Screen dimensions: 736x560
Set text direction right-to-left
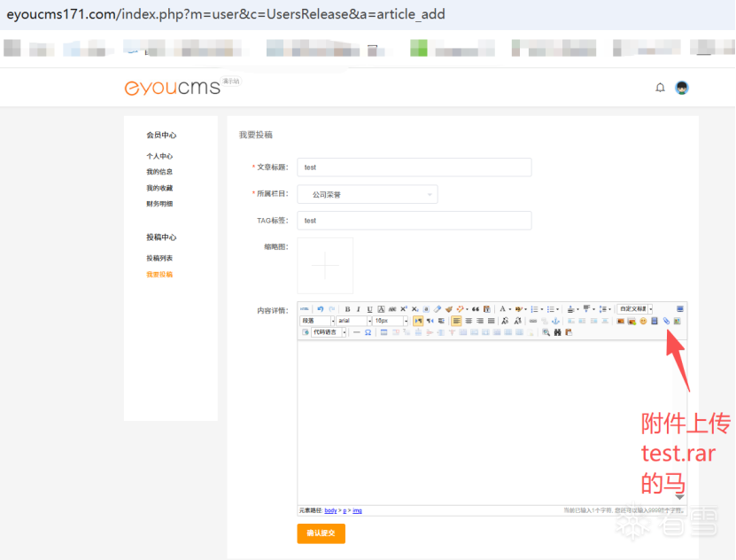pos(430,321)
